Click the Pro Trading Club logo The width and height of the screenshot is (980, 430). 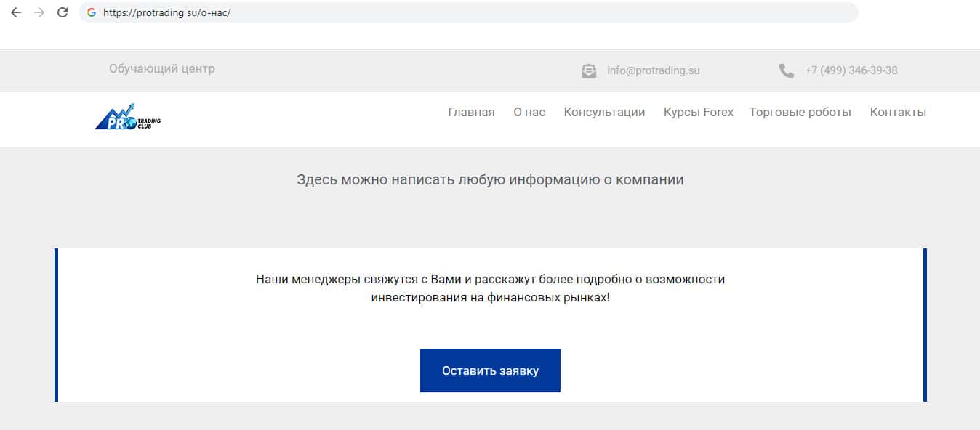(x=128, y=117)
